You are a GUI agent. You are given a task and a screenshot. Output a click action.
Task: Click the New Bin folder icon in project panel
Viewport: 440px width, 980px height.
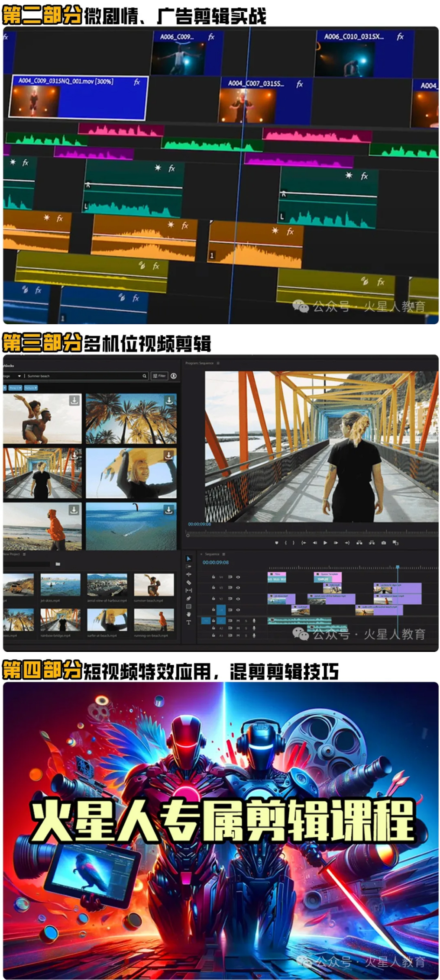coord(58,564)
